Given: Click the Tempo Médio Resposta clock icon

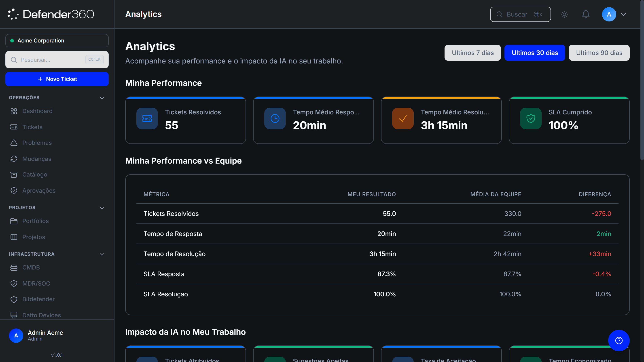Looking at the screenshot, I should [x=275, y=118].
